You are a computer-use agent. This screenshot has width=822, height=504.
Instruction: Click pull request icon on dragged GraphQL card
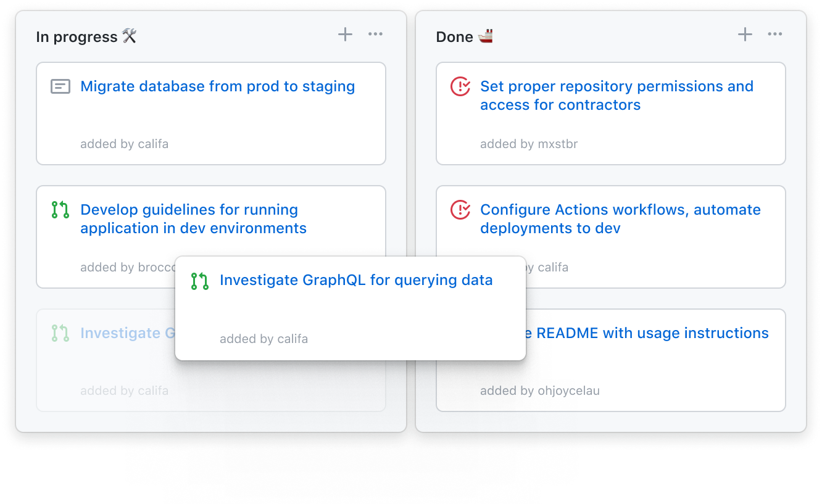pyautogui.click(x=199, y=281)
